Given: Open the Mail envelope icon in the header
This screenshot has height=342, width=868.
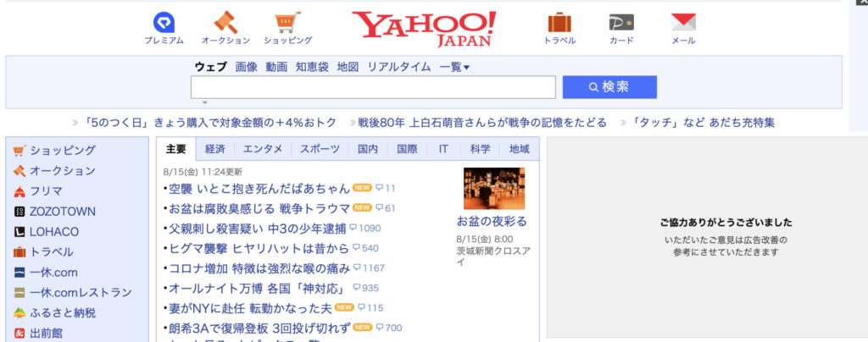Looking at the screenshot, I should pos(684,23).
